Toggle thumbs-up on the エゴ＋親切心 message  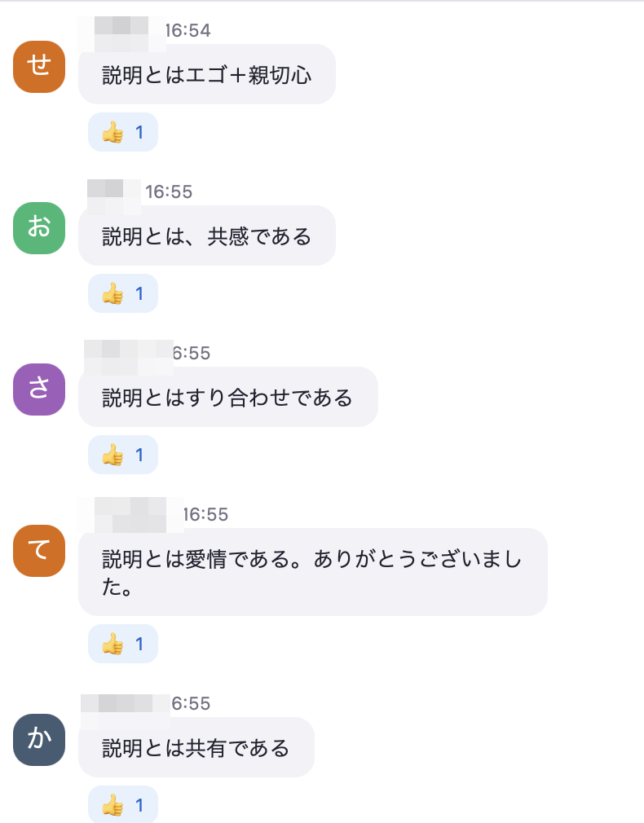[x=122, y=132]
